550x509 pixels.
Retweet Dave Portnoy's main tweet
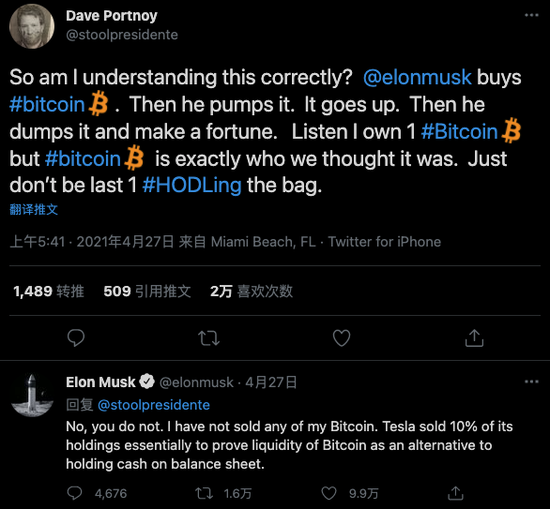click(209, 339)
